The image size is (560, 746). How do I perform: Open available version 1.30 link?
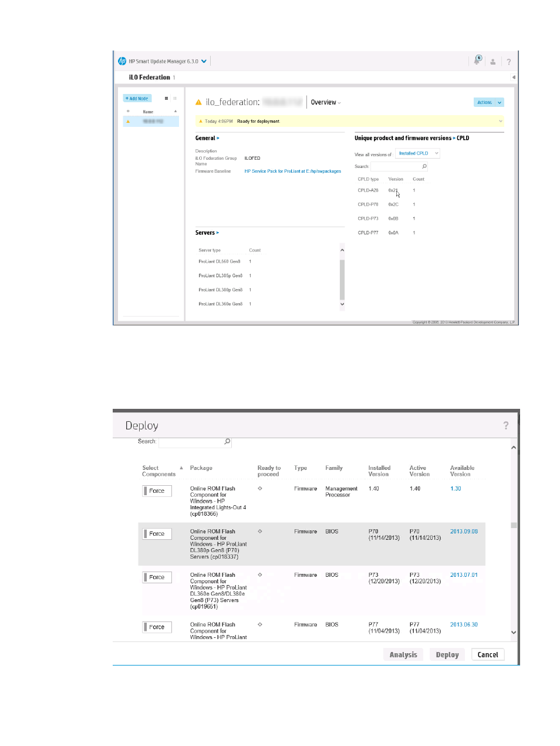pyautogui.click(x=456, y=489)
